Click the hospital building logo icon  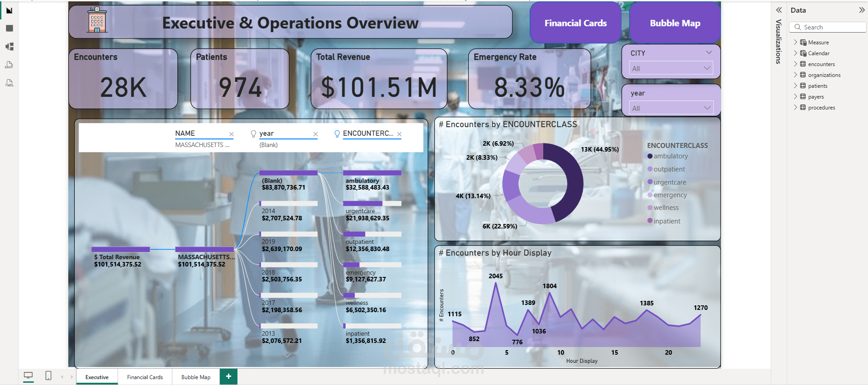pyautogui.click(x=97, y=20)
